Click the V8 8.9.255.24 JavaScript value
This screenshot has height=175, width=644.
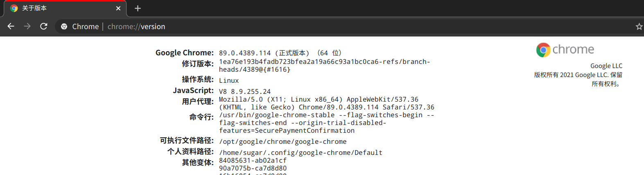pos(245,92)
